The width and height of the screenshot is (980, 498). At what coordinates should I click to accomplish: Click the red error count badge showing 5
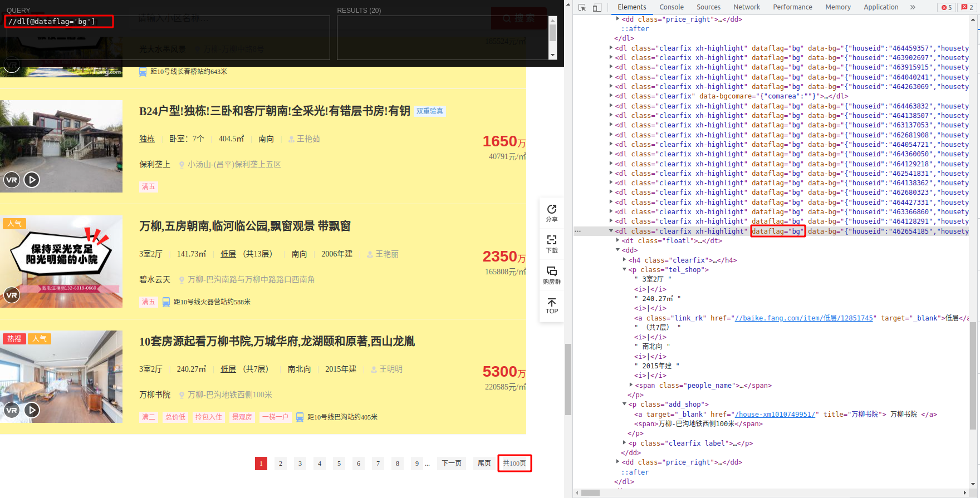[x=947, y=7]
